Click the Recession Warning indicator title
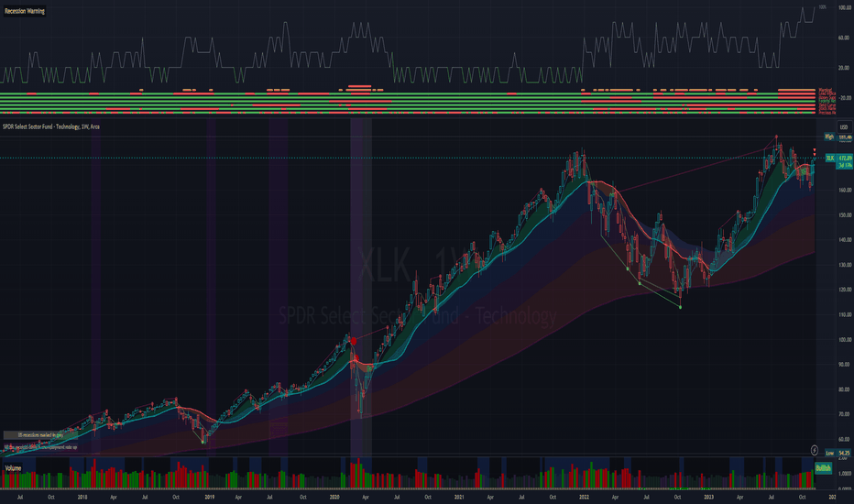This screenshot has height=504, width=854. [25, 11]
